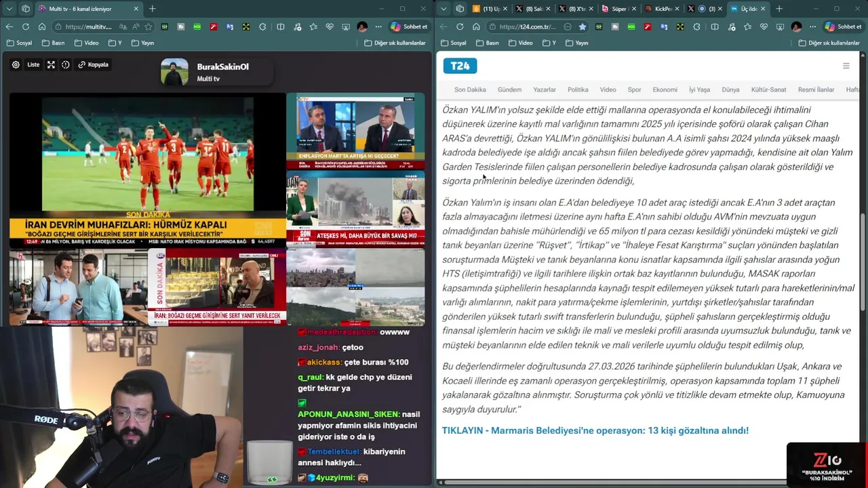Viewport: 868px width, 488px height.
Task: Open TIKLAYIN Marmaris Belediyesi'ne operasyon link
Action: click(595, 430)
